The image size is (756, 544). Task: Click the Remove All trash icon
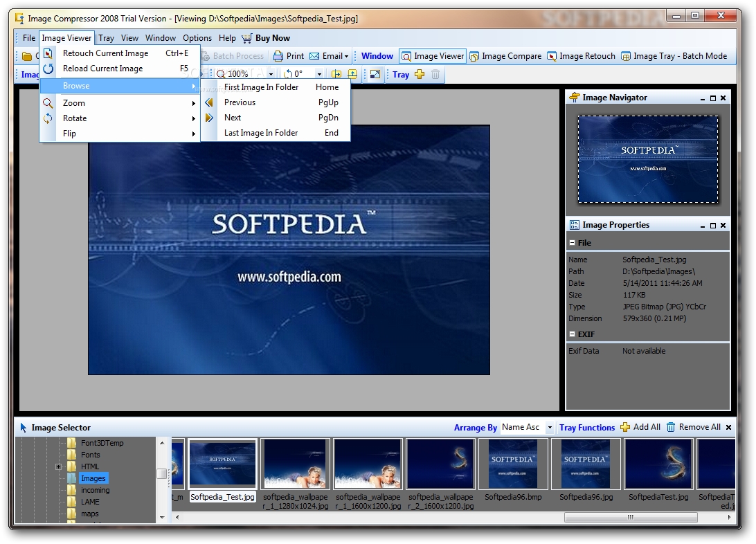671,427
